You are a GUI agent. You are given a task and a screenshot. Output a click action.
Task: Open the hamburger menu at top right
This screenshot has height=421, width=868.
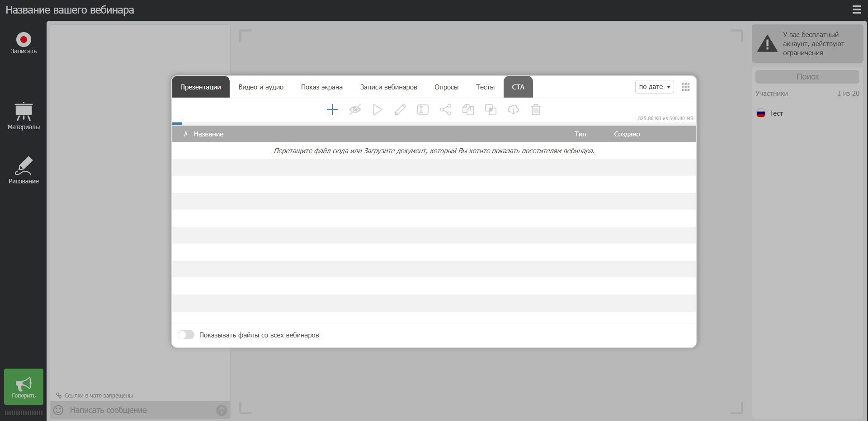click(x=856, y=9)
